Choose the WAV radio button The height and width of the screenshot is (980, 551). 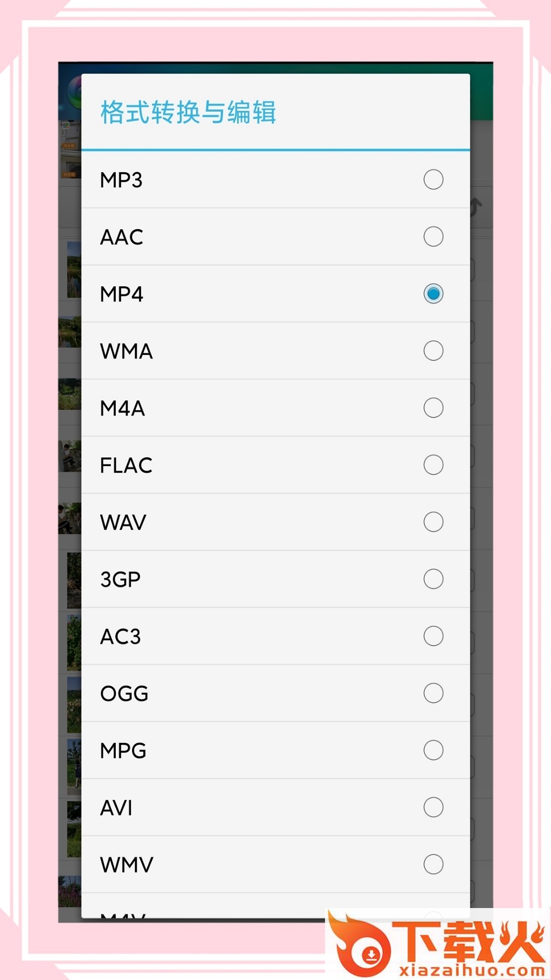coord(433,522)
